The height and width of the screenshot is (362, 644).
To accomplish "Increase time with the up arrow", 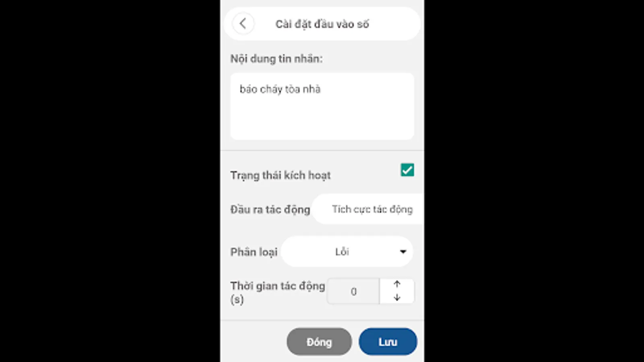I will pyautogui.click(x=397, y=284).
